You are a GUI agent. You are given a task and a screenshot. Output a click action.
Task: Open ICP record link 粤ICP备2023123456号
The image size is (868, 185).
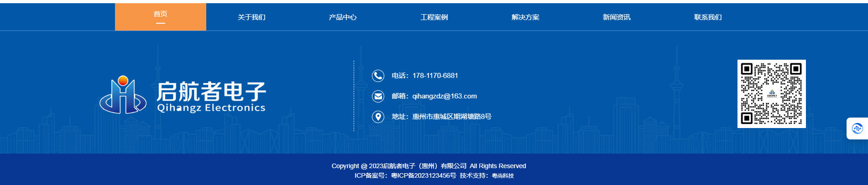tap(424, 175)
